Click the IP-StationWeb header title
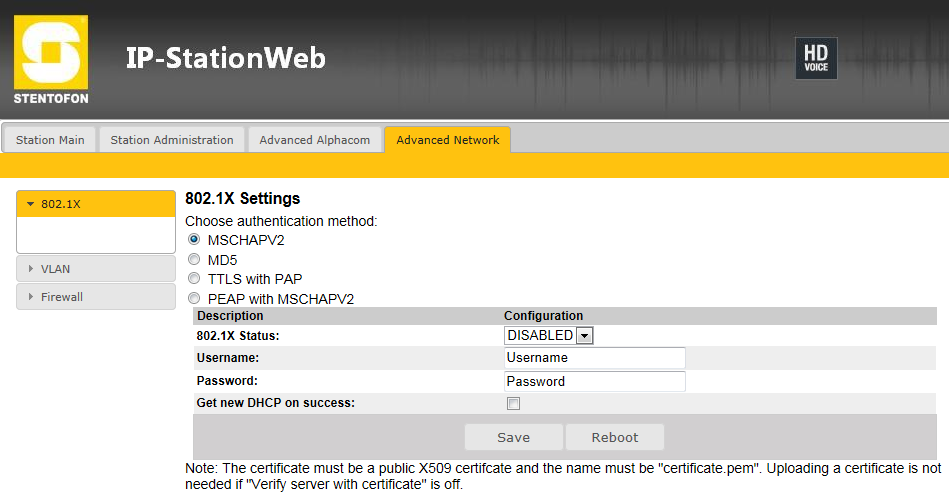Viewport: 949px width, 498px height. point(226,58)
